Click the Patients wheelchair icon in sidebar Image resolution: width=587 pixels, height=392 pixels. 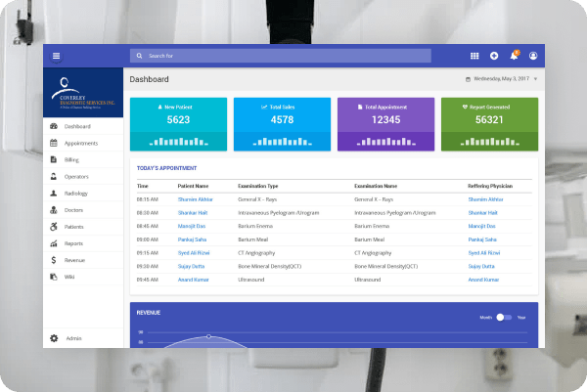54,227
